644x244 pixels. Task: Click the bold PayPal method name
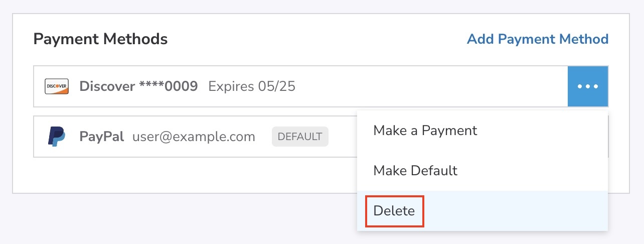point(102,137)
